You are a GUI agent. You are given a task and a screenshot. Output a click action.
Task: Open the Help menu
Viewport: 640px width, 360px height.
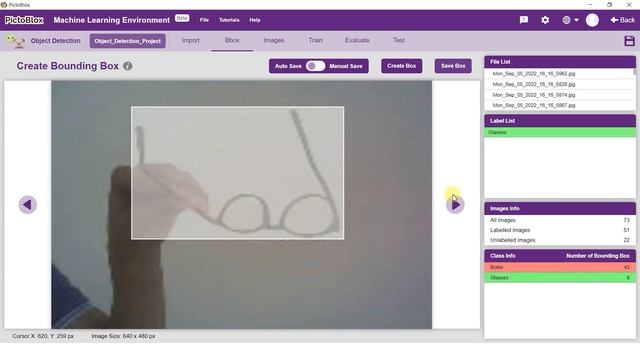tap(255, 20)
